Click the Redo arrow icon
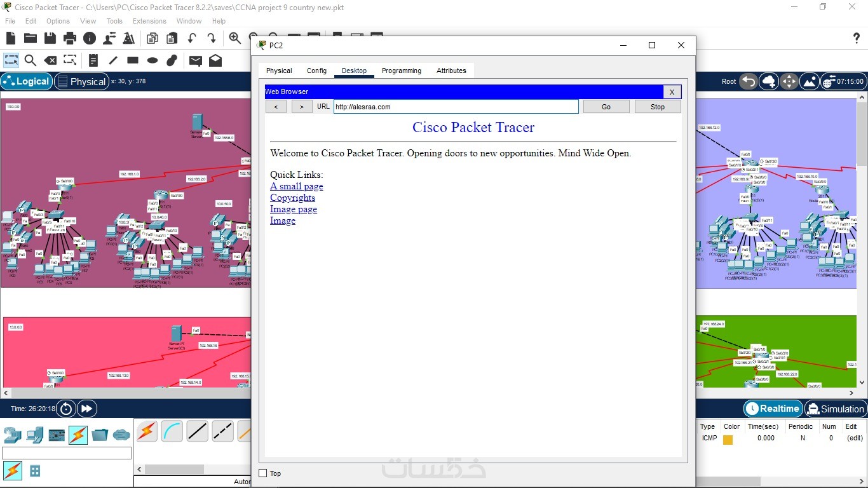This screenshot has height=488, width=868. (x=212, y=38)
